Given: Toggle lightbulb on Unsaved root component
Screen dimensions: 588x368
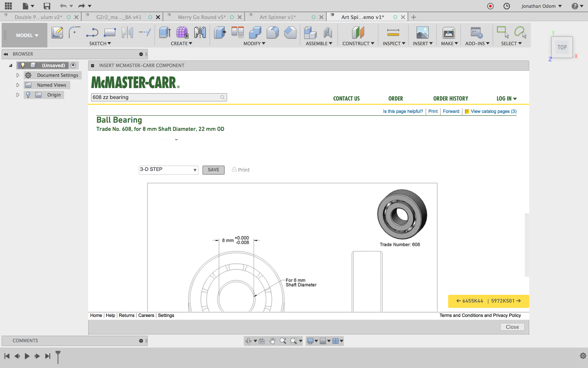Looking at the screenshot, I should click(23, 65).
